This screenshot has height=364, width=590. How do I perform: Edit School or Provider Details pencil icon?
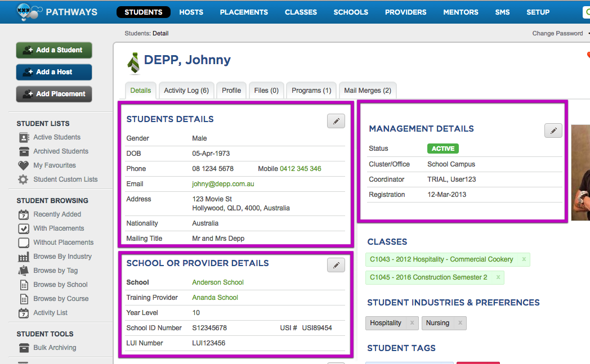coord(336,264)
